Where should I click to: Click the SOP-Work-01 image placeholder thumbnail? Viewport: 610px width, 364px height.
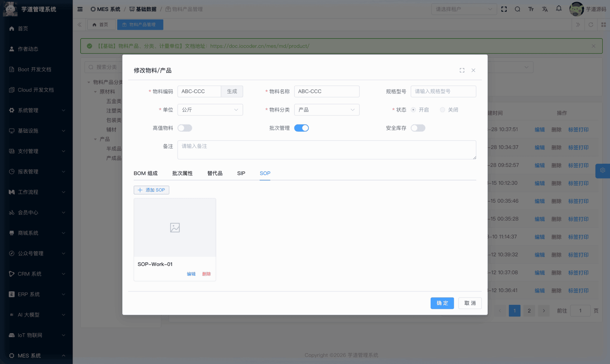(x=175, y=227)
